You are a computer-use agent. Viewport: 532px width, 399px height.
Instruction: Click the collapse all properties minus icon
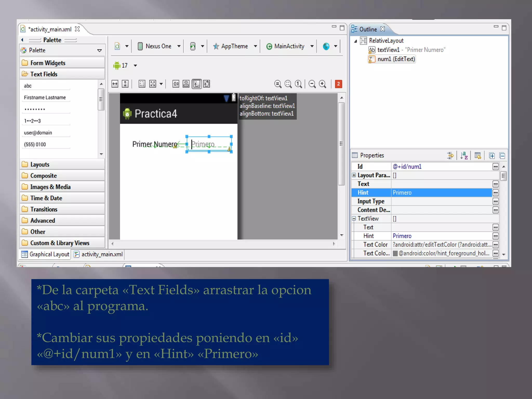502,156
